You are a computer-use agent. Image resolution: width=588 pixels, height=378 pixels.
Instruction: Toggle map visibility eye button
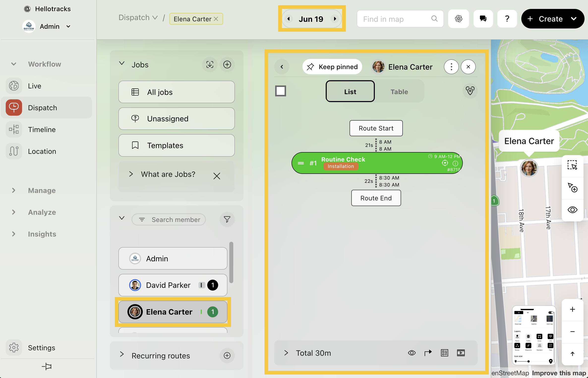[x=572, y=210]
